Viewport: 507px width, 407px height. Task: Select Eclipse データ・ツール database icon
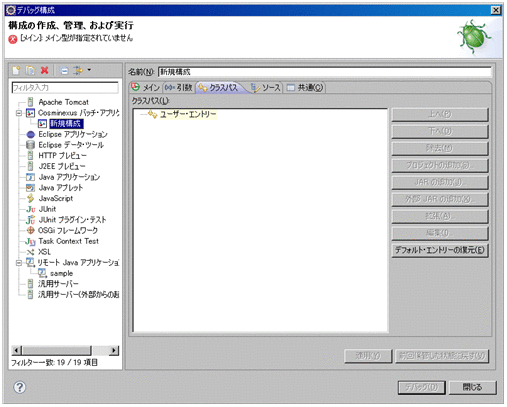[30, 145]
